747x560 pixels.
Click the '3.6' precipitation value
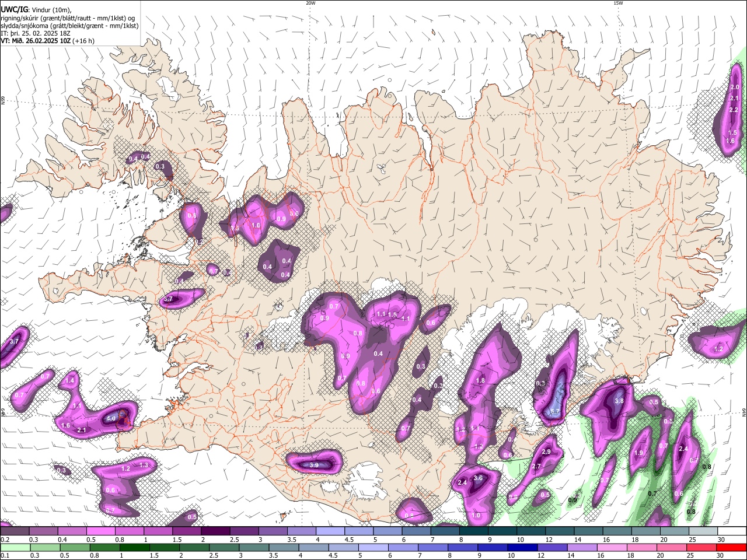click(478, 478)
